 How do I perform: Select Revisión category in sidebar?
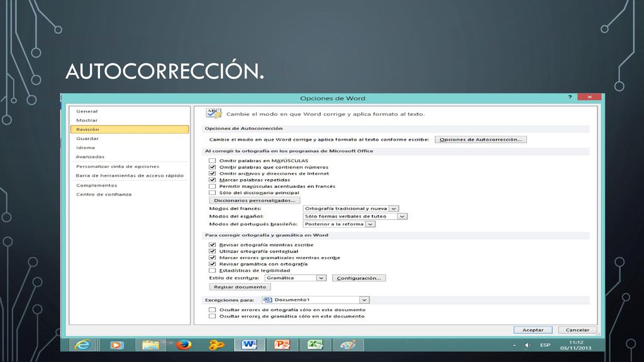[130, 129]
